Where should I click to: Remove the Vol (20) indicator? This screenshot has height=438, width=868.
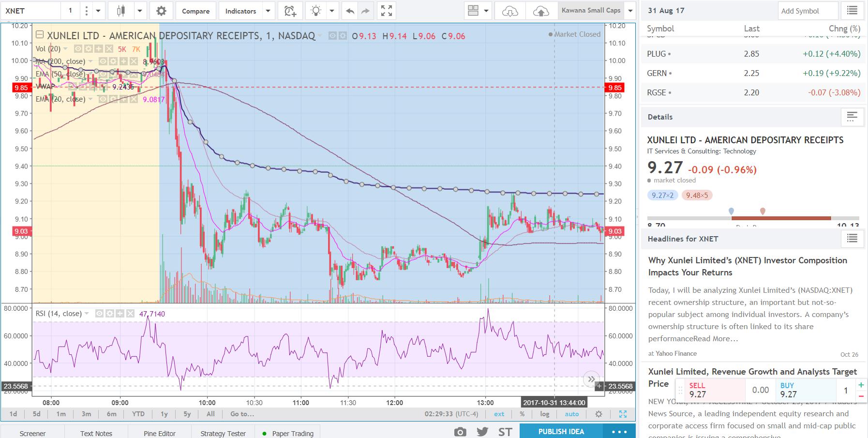point(108,49)
